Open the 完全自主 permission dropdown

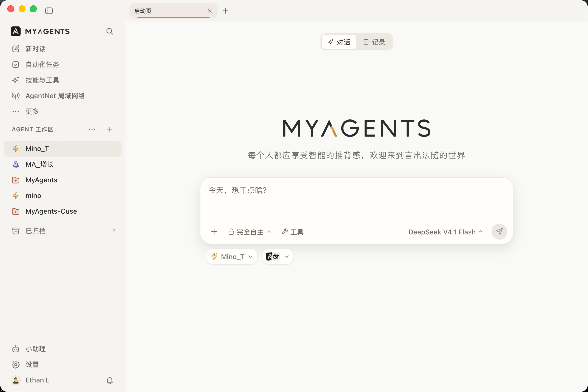[250, 232]
